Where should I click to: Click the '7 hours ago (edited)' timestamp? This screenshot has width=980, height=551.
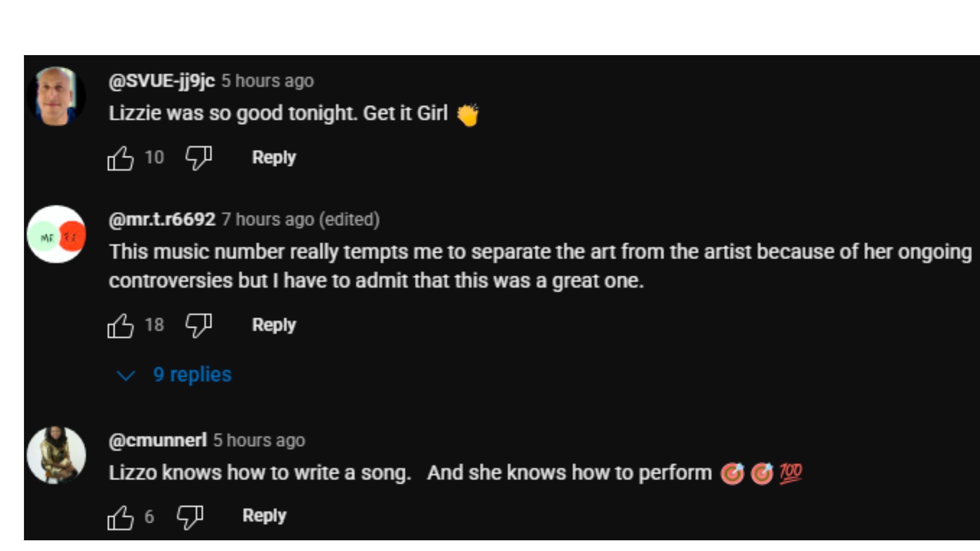pyautogui.click(x=300, y=219)
